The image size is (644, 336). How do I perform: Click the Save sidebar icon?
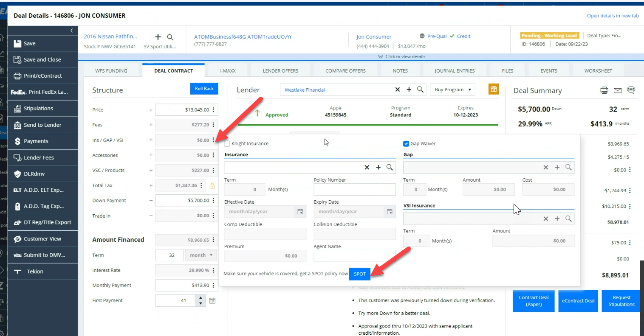pos(17,43)
